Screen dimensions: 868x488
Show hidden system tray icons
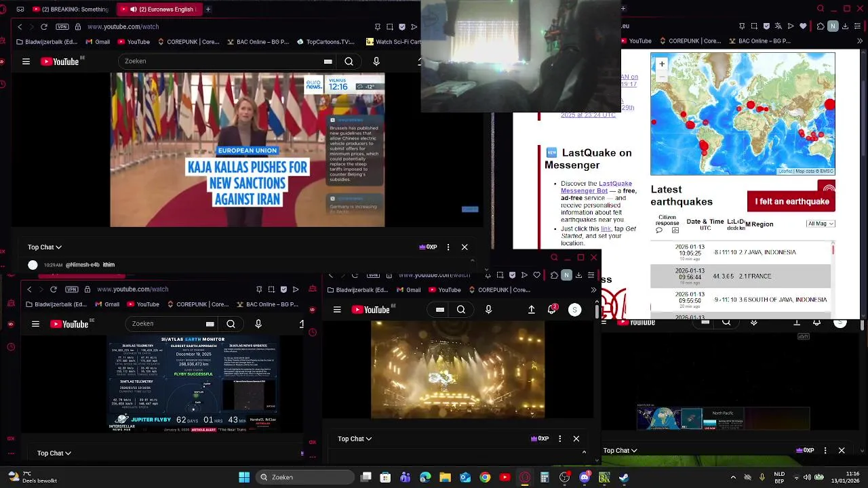733,477
